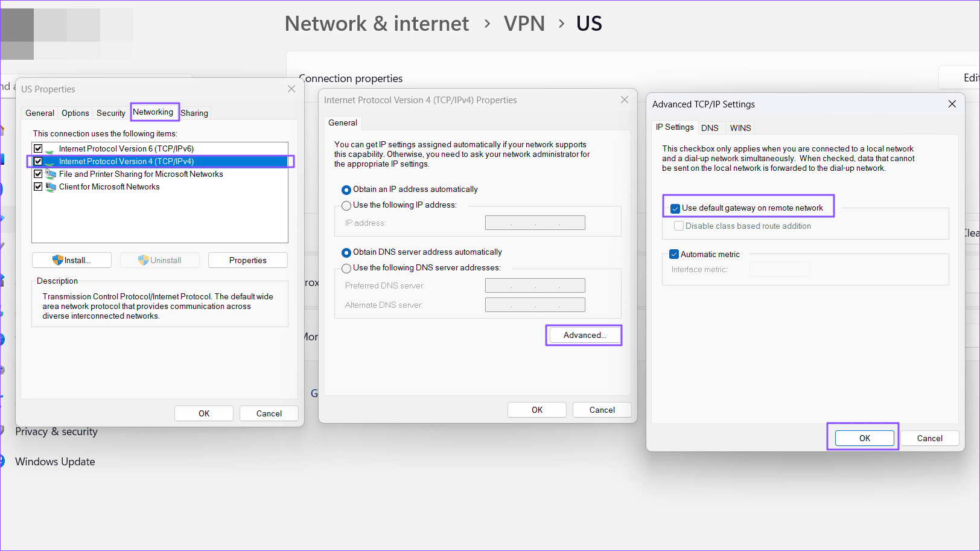This screenshot has width=980, height=551.
Task: Close the US Properties dialog
Action: tap(291, 89)
